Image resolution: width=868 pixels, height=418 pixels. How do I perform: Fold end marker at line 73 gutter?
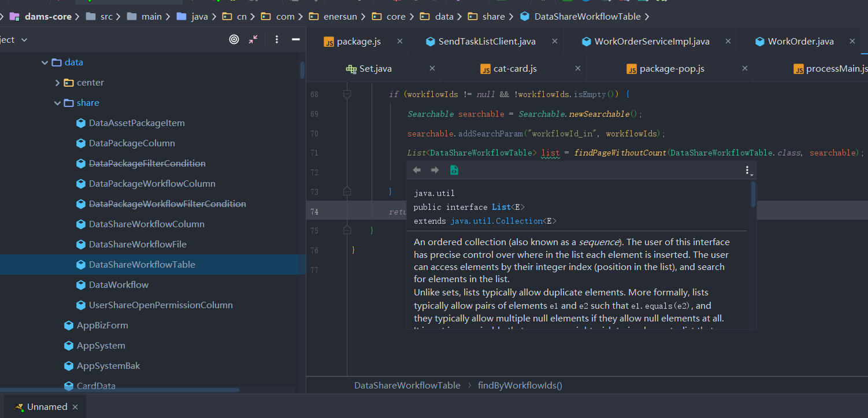tap(347, 191)
